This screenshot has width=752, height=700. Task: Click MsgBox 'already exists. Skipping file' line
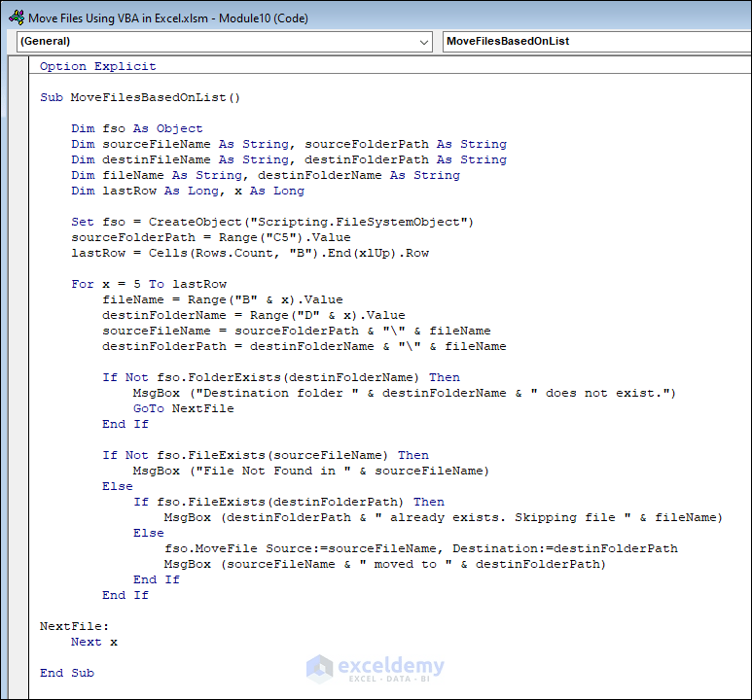pos(444,517)
